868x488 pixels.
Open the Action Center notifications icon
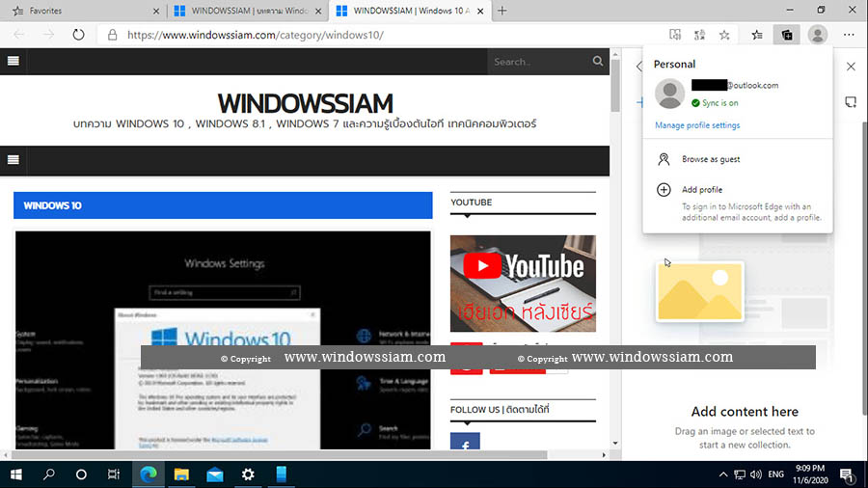pyautogui.click(x=847, y=474)
